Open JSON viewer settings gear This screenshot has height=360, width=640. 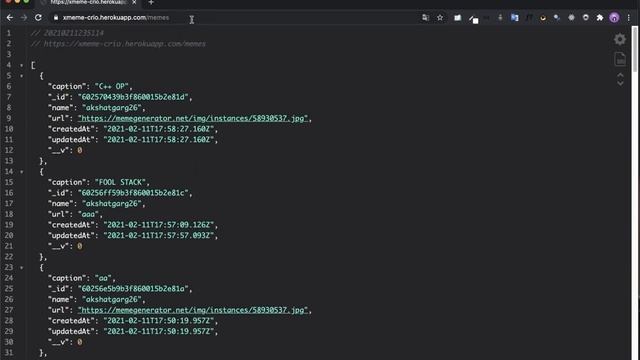click(620, 39)
